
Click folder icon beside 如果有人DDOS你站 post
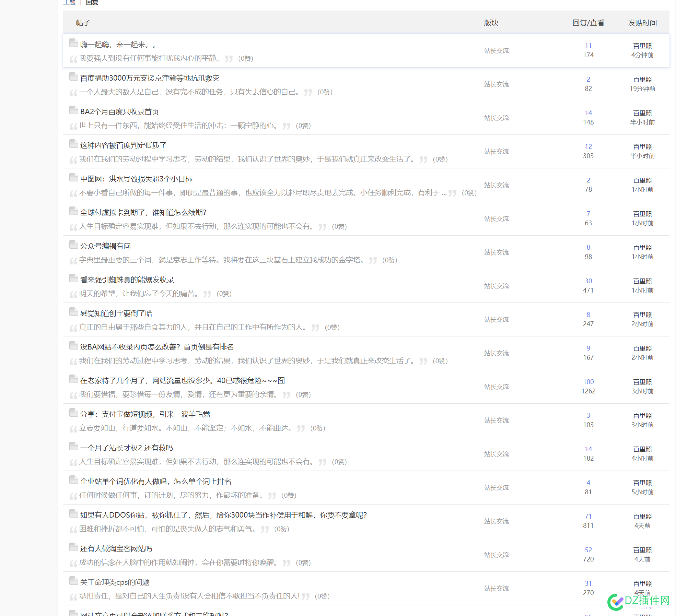pyautogui.click(x=73, y=513)
